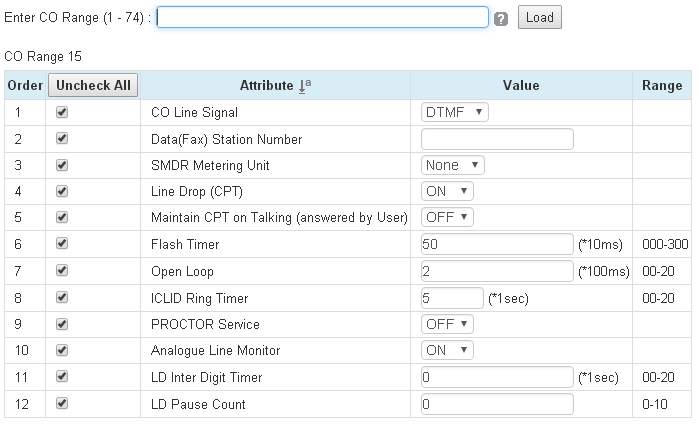Click the Flash Timer value field

pos(497,244)
